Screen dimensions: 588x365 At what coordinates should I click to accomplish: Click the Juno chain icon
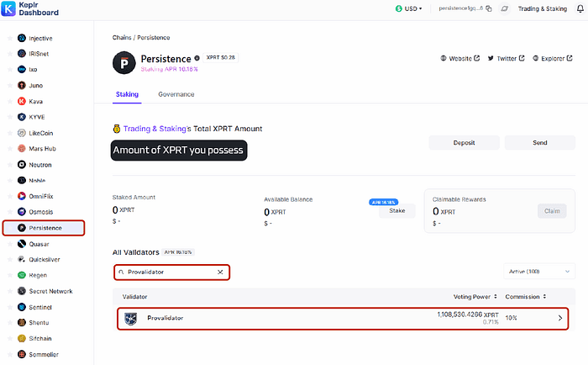[x=22, y=85]
